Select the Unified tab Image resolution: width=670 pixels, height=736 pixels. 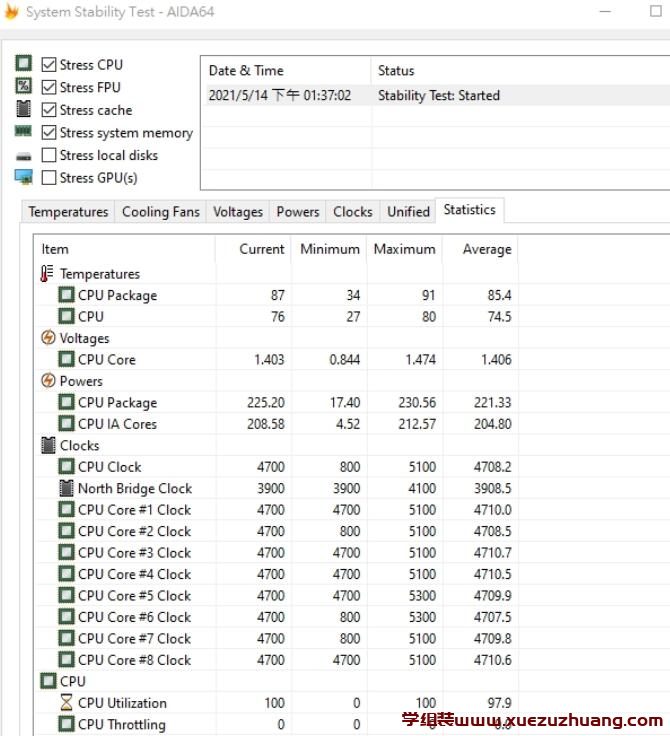coord(408,212)
